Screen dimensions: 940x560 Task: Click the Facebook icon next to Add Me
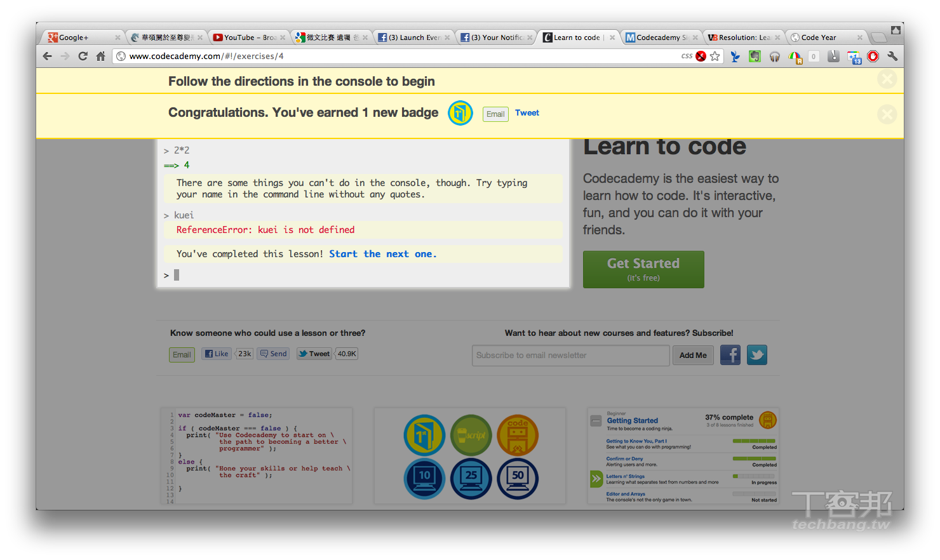(x=730, y=355)
